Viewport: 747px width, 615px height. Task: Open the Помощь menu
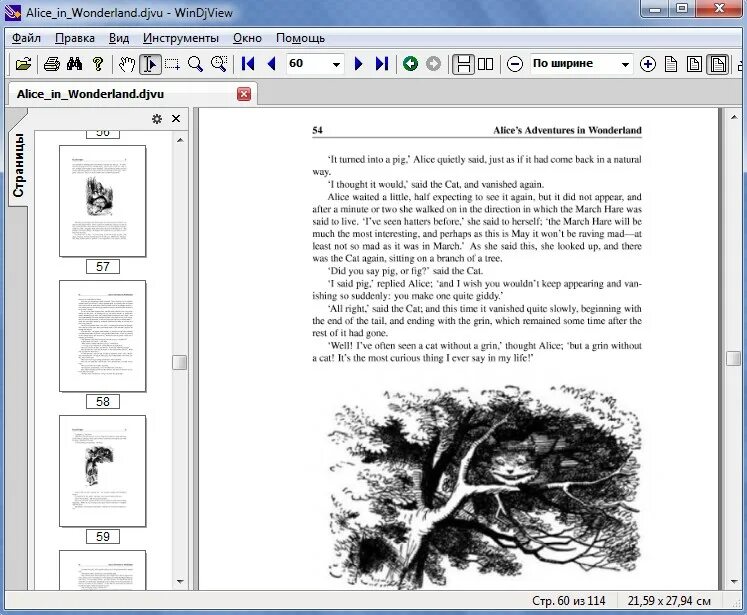coord(300,38)
